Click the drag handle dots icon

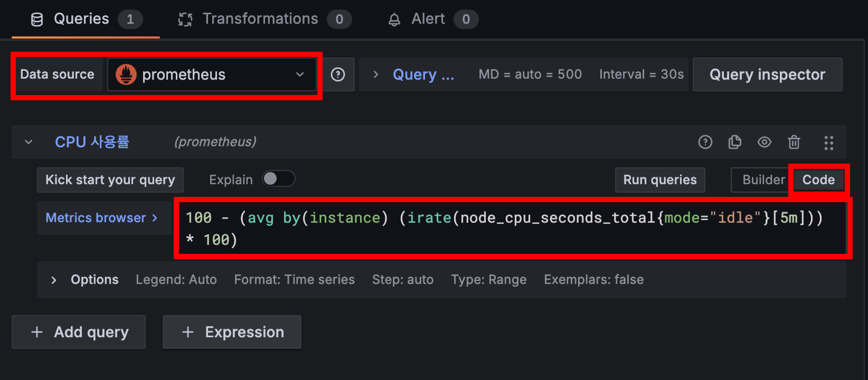(x=829, y=143)
